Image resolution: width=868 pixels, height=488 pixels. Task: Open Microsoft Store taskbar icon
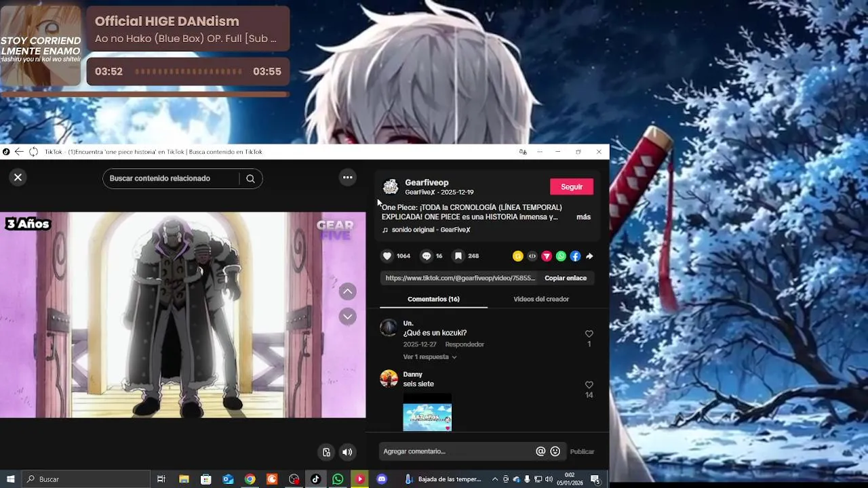coord(205,479)
